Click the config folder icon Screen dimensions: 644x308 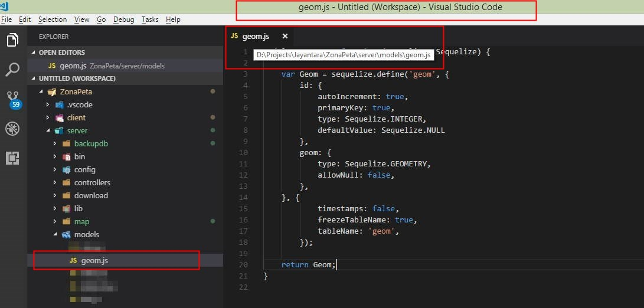pos(67,169)
